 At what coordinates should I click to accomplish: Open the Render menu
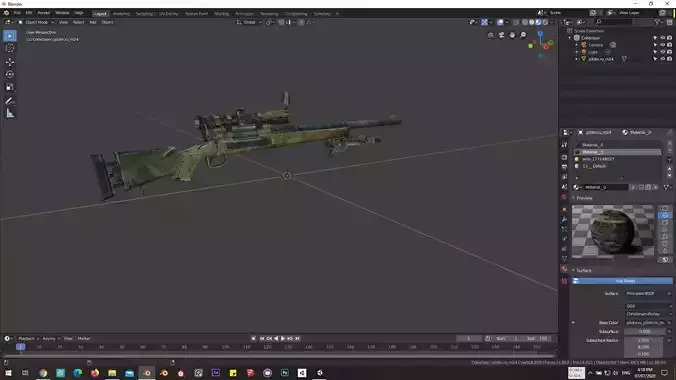click(44, 13)
